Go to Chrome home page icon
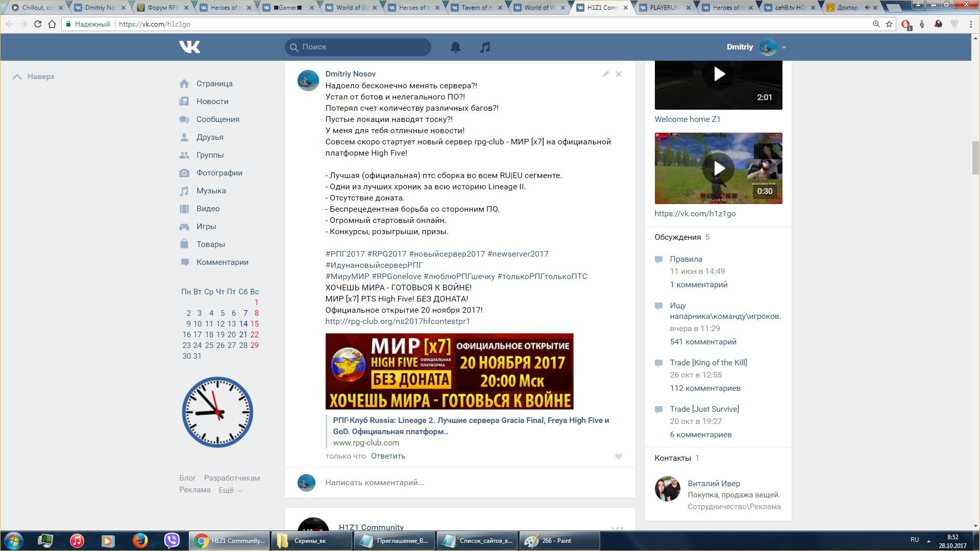Viewport: 980px width, 551px height. tap(52, 24)
